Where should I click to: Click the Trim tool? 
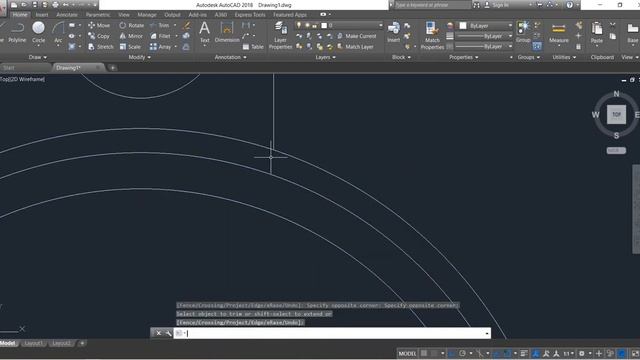tap(160, 25)
